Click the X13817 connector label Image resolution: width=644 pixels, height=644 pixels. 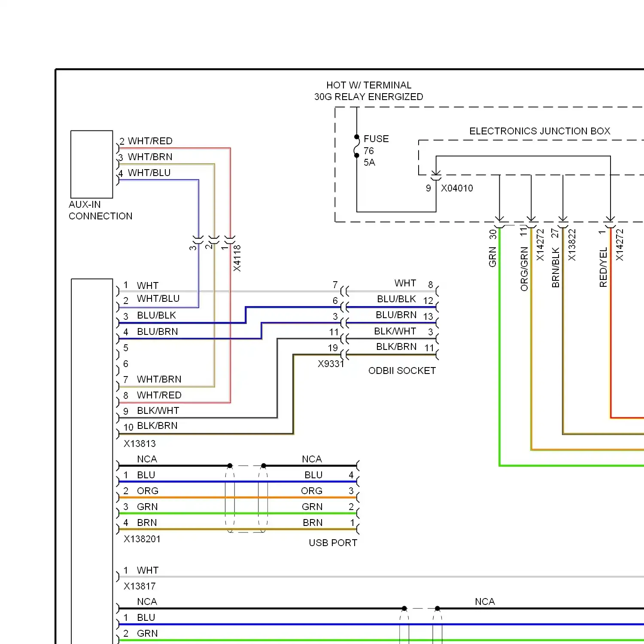coord(140,586)
